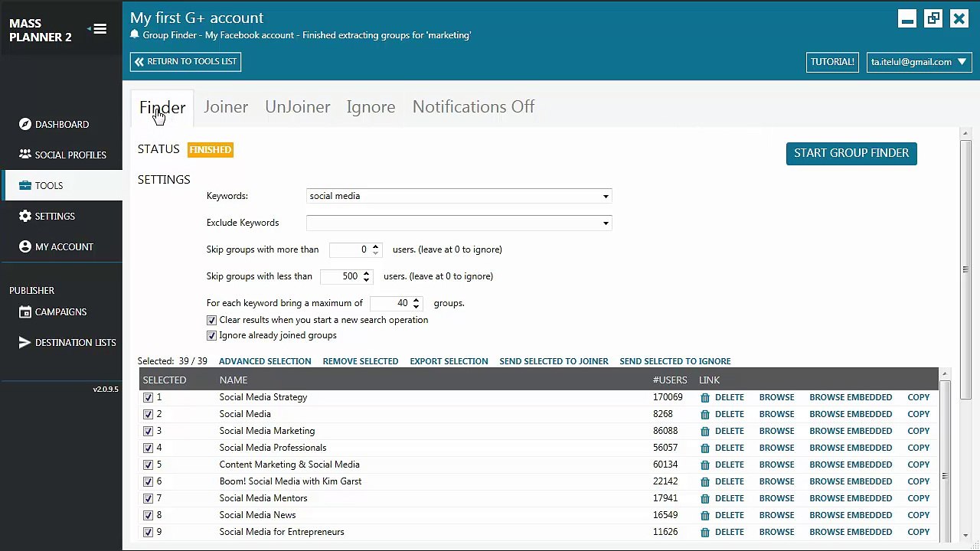Click the main page vertical scrollbar

[x=965, y=269]
